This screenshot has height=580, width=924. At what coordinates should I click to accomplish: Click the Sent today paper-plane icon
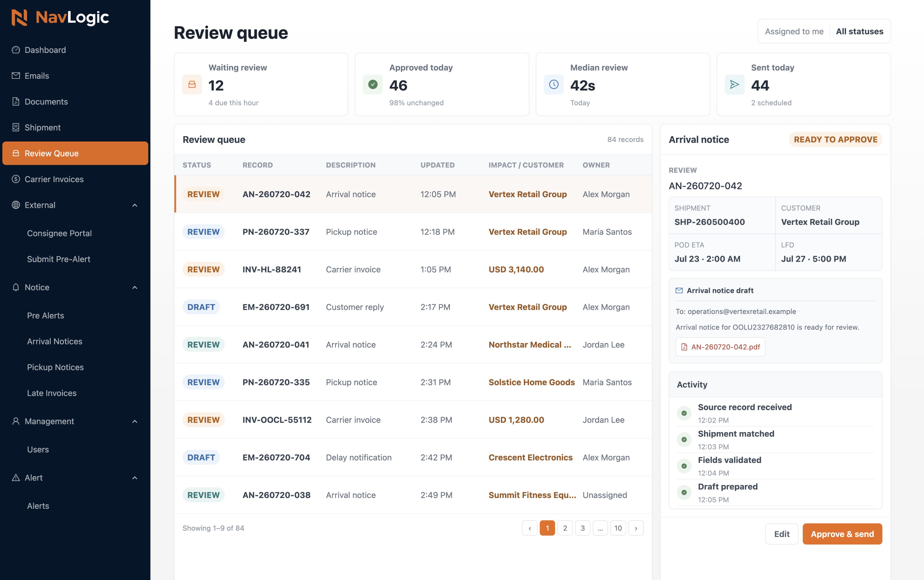[x=734, y=84]
